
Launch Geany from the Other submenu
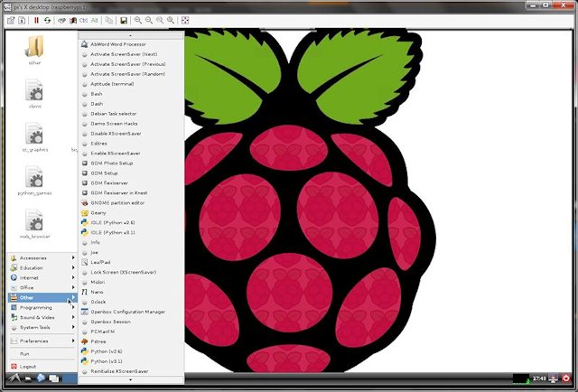click(131, 213)
